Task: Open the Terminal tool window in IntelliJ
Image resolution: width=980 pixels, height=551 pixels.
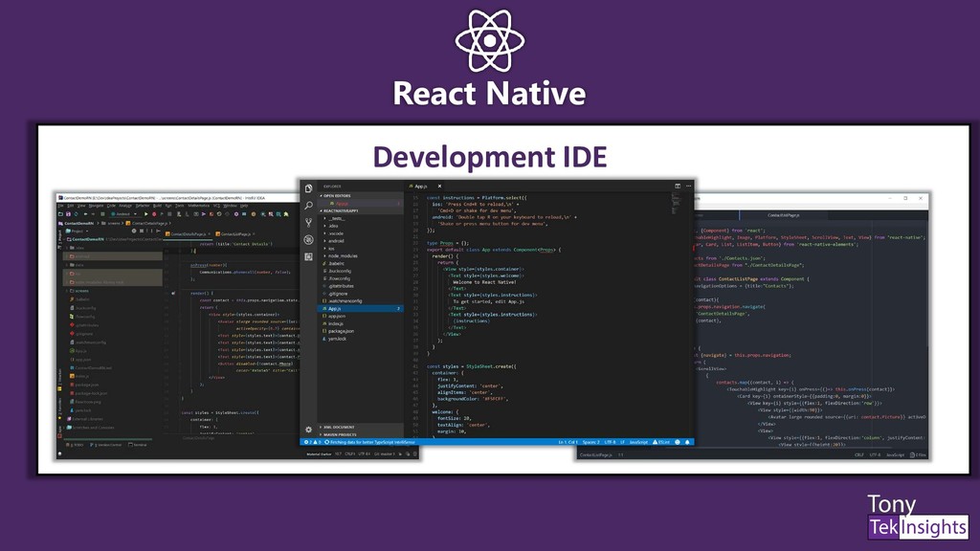Action: pos(138,445)
